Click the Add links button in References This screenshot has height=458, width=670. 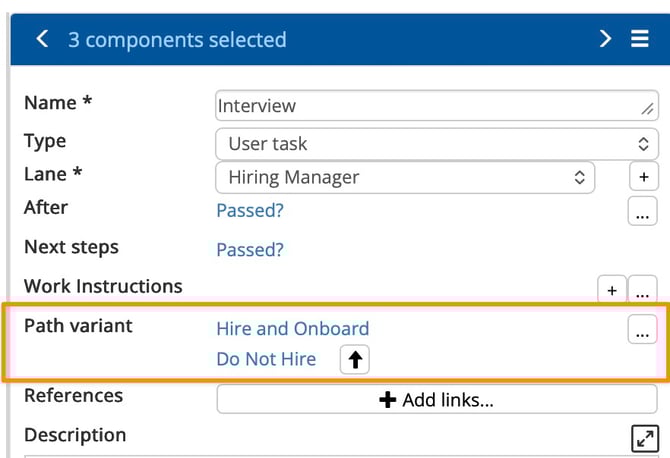pos(436,400)
